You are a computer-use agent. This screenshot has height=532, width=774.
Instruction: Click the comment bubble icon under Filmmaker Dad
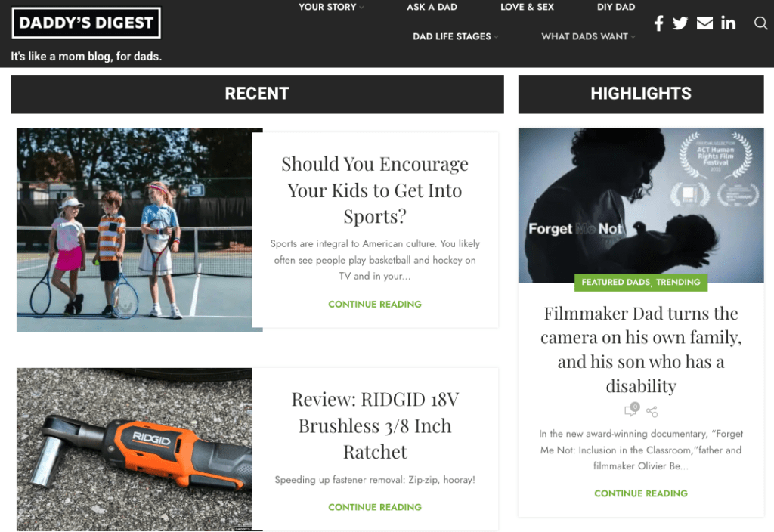coord(632,409)
